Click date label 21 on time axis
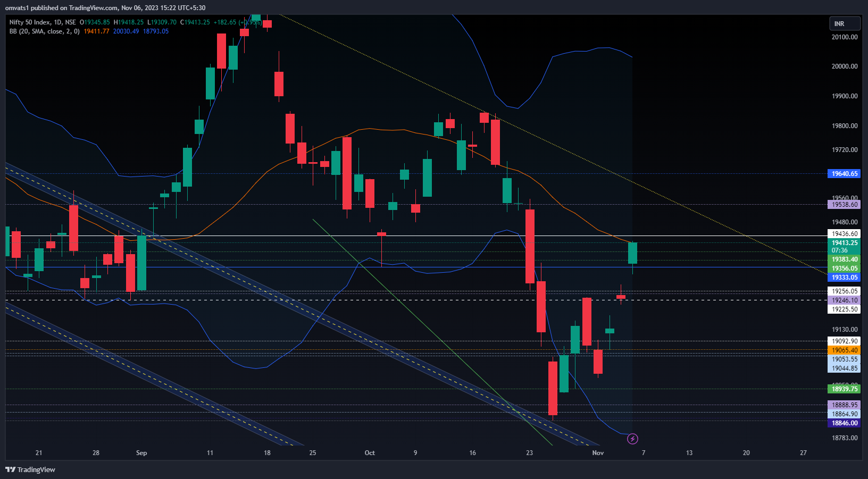The image size is (868, 479). [39, 453]
